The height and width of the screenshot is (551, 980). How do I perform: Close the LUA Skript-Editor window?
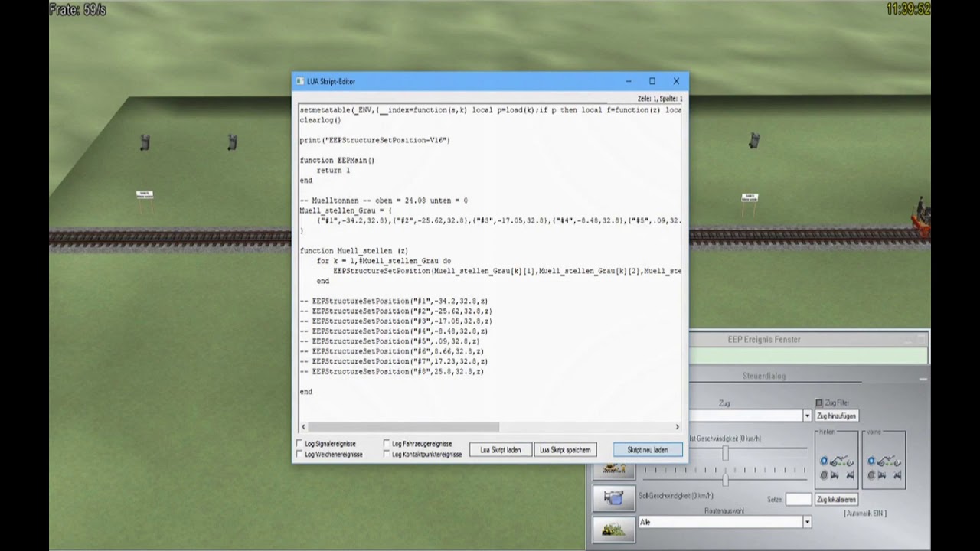676,81
